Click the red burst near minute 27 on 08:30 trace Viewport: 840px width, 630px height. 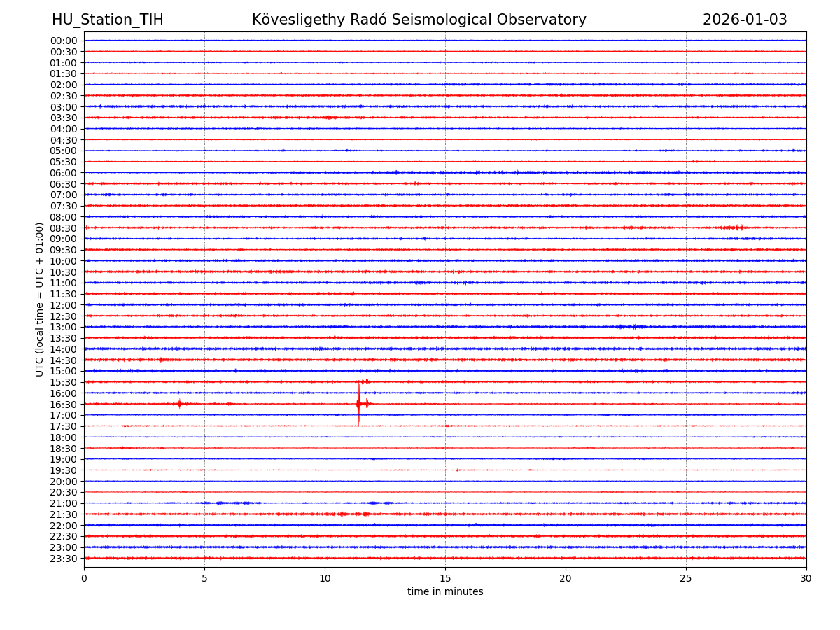point(735,227)
